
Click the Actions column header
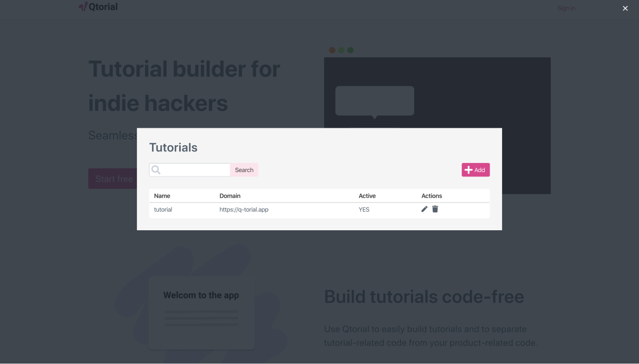pyautogui.click(x=432, y=196)
